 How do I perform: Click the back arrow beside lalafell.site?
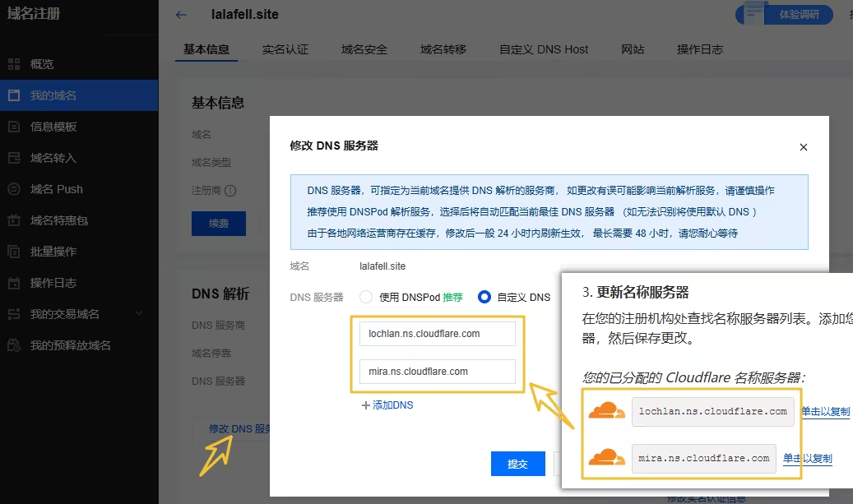coord(181,14)
